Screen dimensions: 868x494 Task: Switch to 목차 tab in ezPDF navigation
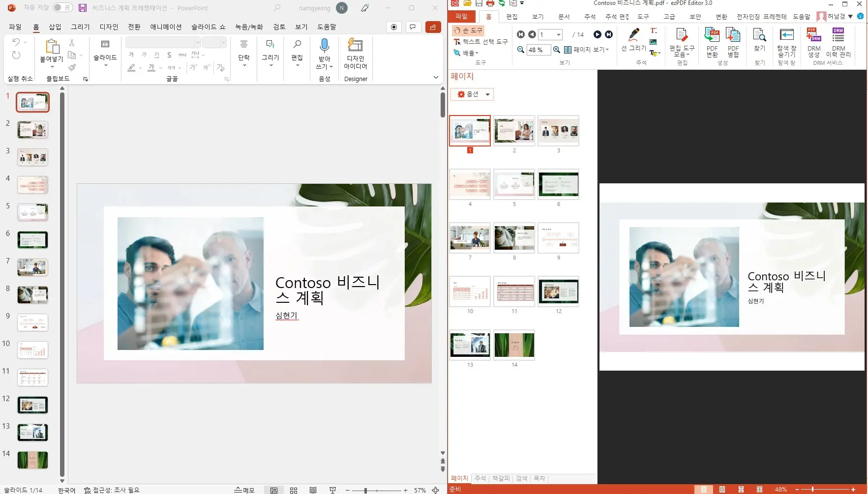[x=539, y=478]
